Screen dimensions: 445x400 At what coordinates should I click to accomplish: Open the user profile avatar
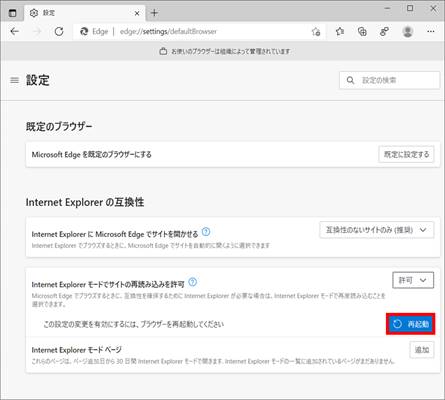tap(408, 31)
